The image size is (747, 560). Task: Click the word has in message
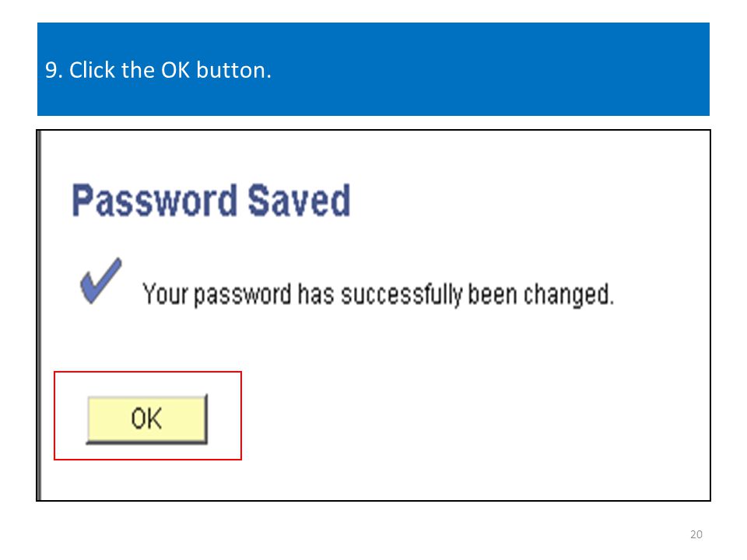pyautogui.click(x=316, y=294)
